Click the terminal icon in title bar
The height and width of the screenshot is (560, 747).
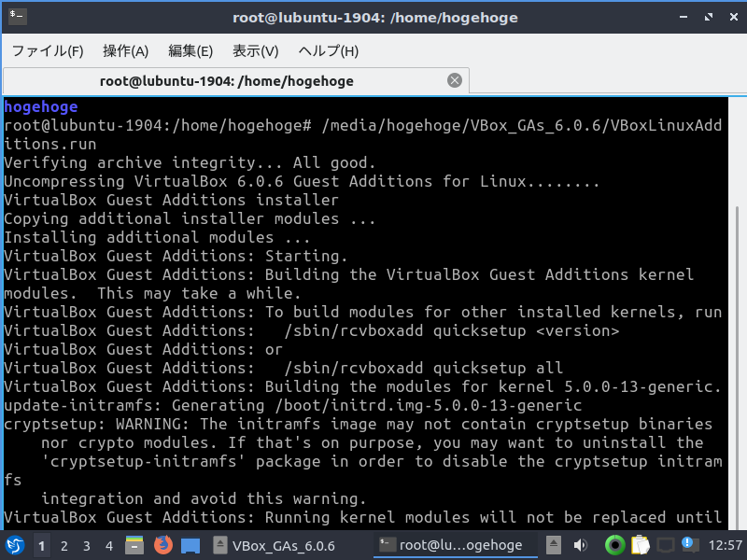point(17,16)
